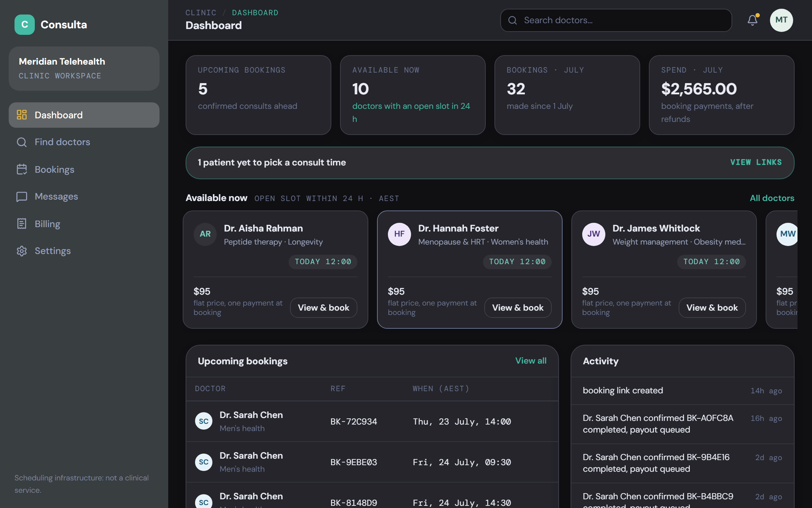Viewport: 812px width, 508px height.
Task: Open Messages in the sidebar
Action: click(x=84, y=196)
